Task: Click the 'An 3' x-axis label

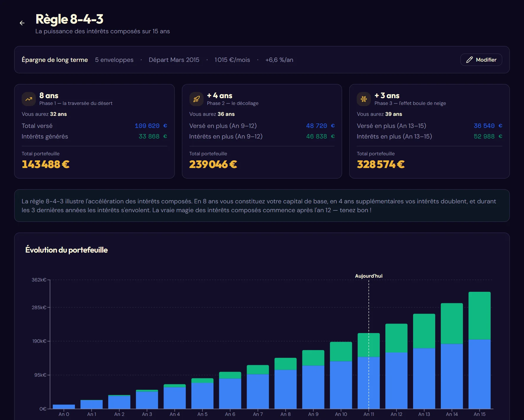Action: [147, 414]
